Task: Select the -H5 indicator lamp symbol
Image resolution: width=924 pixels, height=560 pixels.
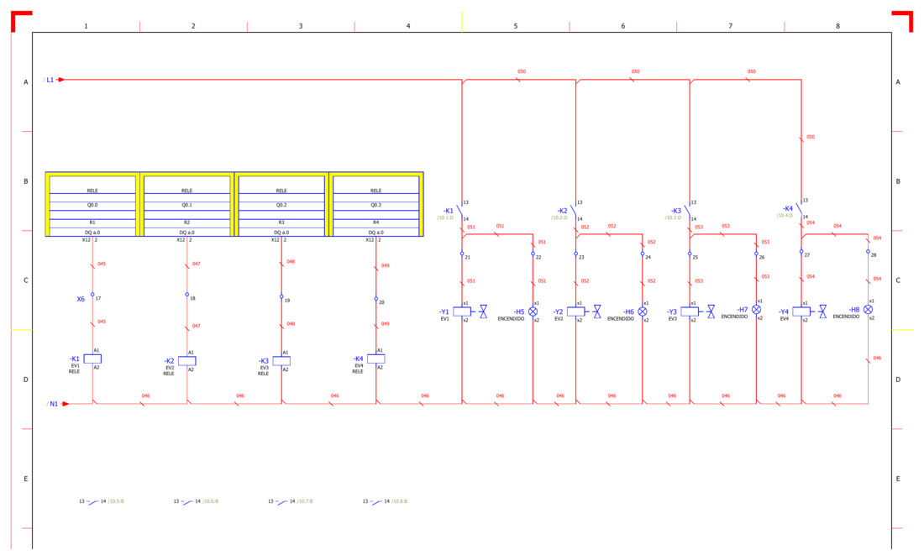Action: [x=533, y=311]
